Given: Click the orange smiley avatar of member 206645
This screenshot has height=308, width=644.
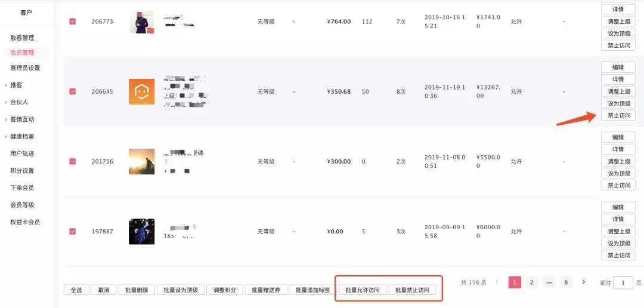Looking at the screenshot, I should (x=142, y=92).
